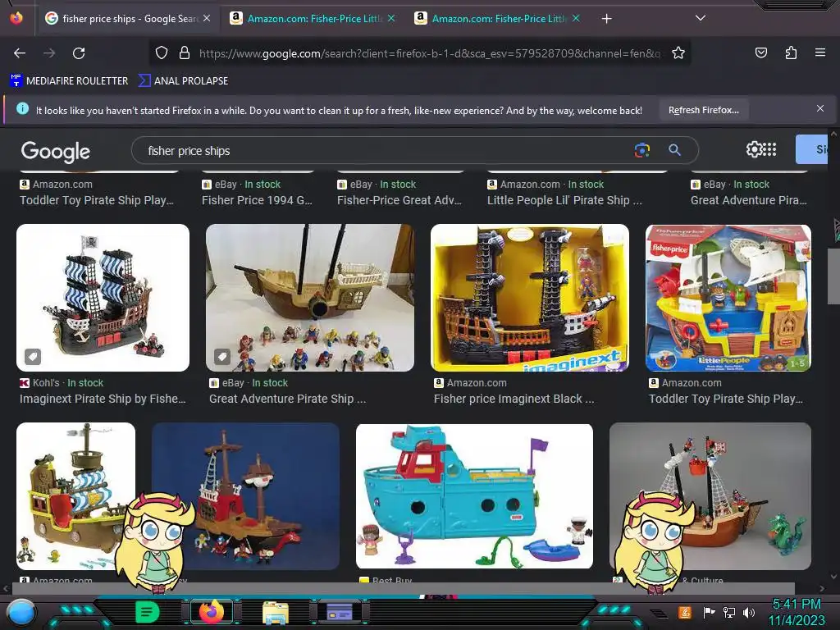Open the Great Adventure Pira... eBay result

pos(748,200)
